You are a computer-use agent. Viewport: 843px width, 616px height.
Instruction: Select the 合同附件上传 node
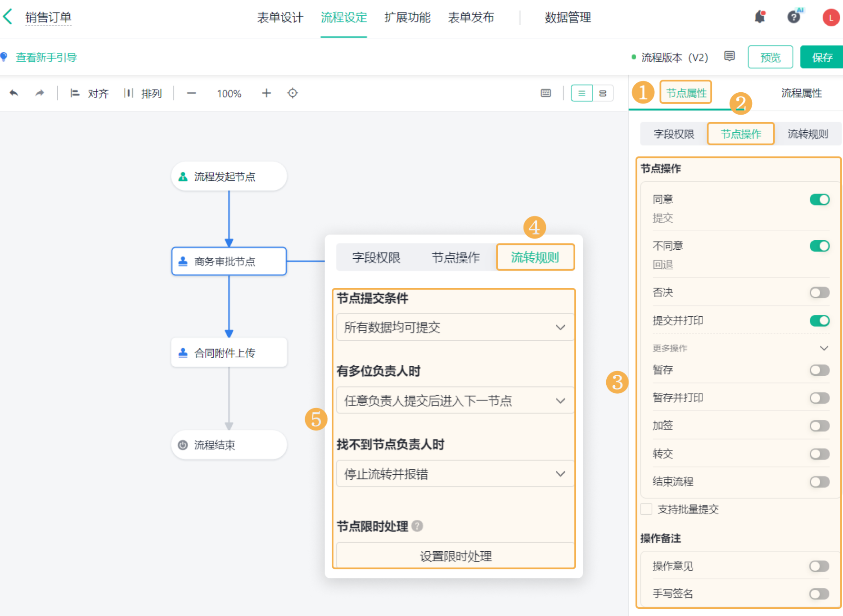(229, 353)
